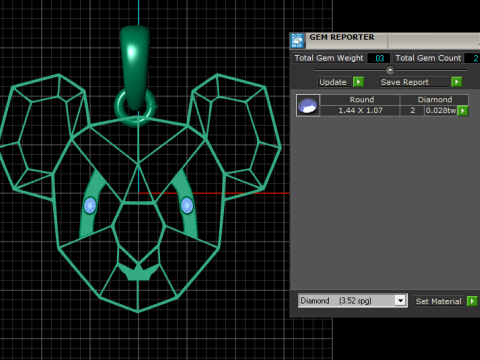Click the collapse handle on the divider slider
This screenshot has height=360, width=480.
tap(390, 70)
